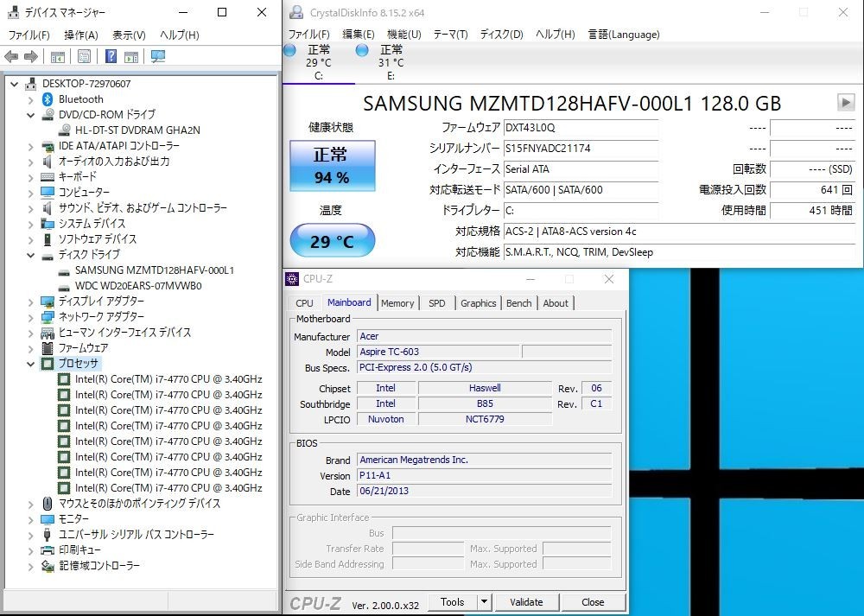Expand the キーボード node
This screenshot has height=616, width=864.
(x=31, y=177)
